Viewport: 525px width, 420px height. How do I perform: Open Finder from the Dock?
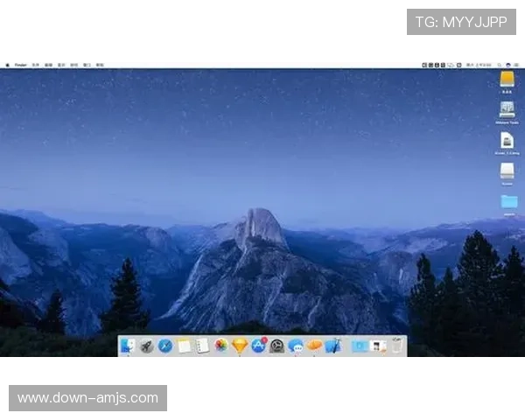tap(128, 346)
